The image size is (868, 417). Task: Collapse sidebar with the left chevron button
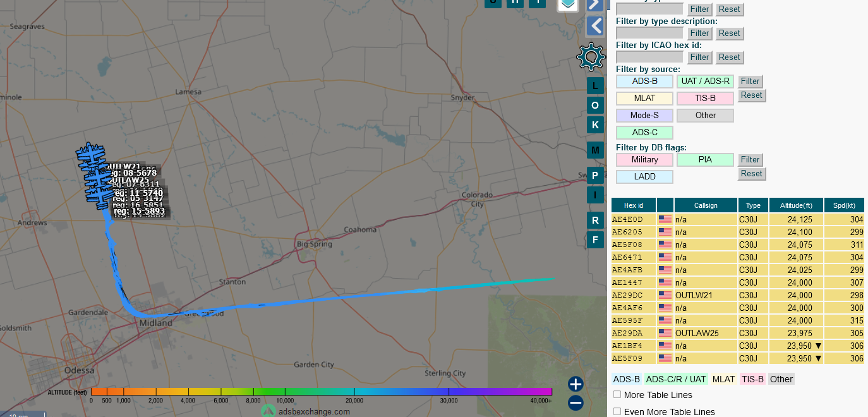(595, 25)
